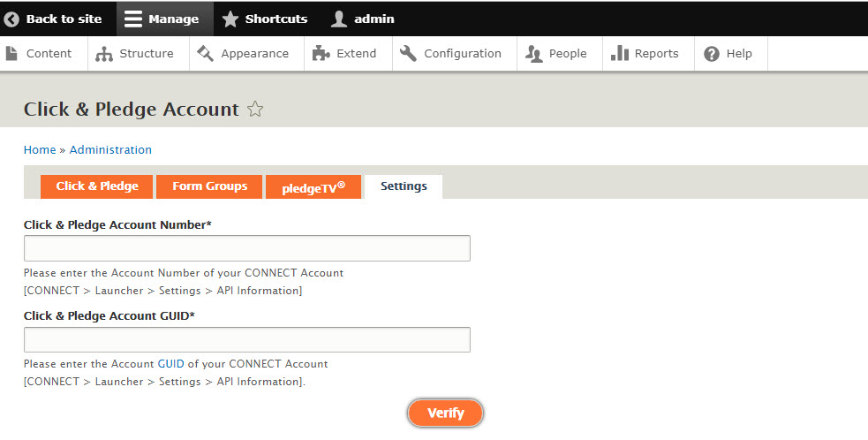Open Help via the question mark icon

click(x=712, y=54)
